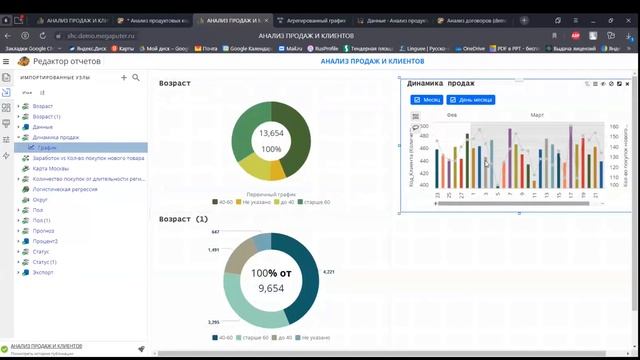The image size is (640, 360).
Task: Click the bookmark icon in the address bar
Action: (554, 36)
